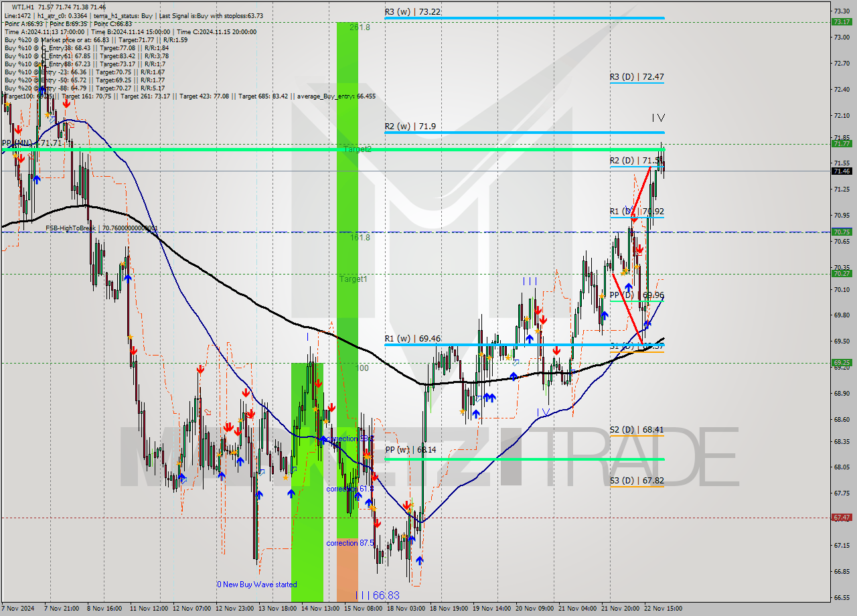The width and height of the screenshot is (857, 616).
Task: Select the '13 Nov 18:00' time label
Action: (x=278, y=609)
